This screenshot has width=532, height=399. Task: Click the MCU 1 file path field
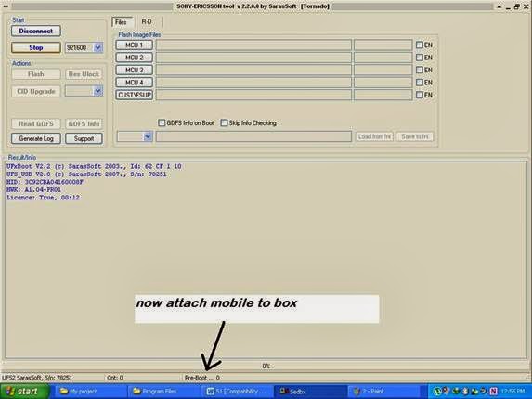coord(253,45)
